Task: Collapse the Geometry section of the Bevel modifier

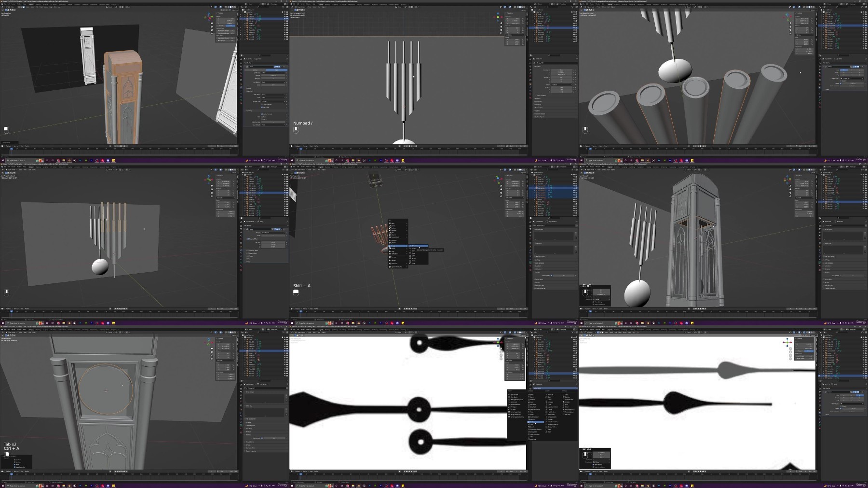Action: click(x=249, y=91)
